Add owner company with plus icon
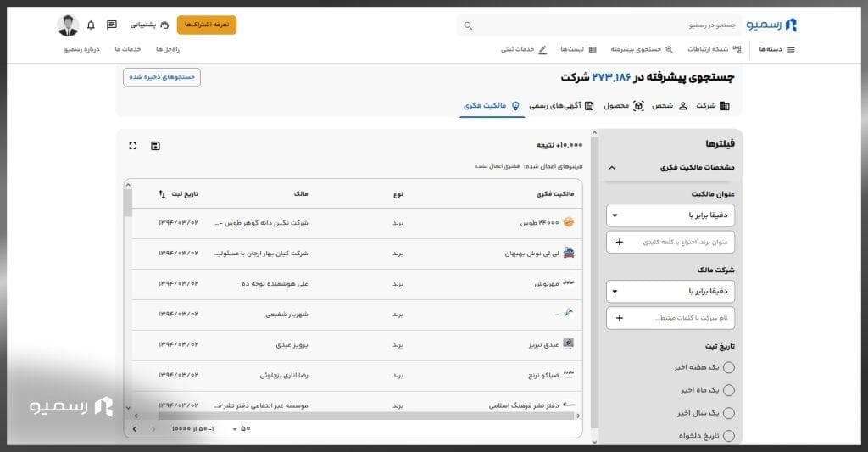The height and width of the screenshot is (452, 868). [620, 318]
